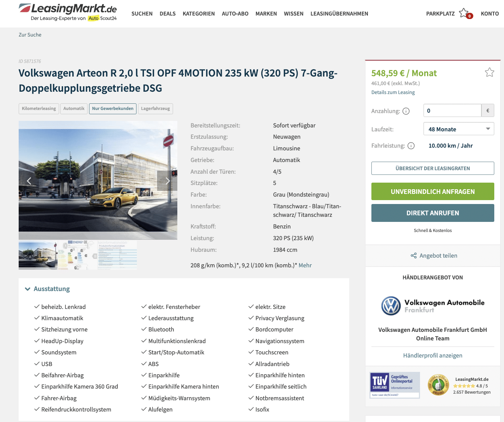
Task: Click the Grau (Mondsteingrau) color value
Action: (x=301, y=195)
